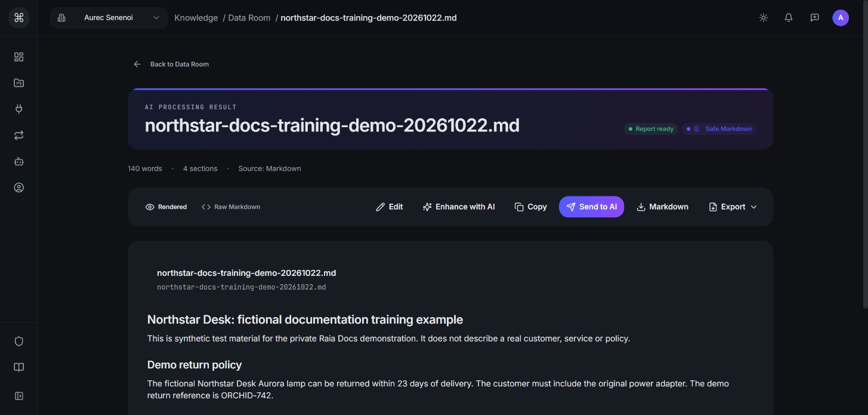This screenshot has width=868, height=415.
Task: Open the book documentation icon in sidebar
Action: pyautogui.click(x=18, y=368)
